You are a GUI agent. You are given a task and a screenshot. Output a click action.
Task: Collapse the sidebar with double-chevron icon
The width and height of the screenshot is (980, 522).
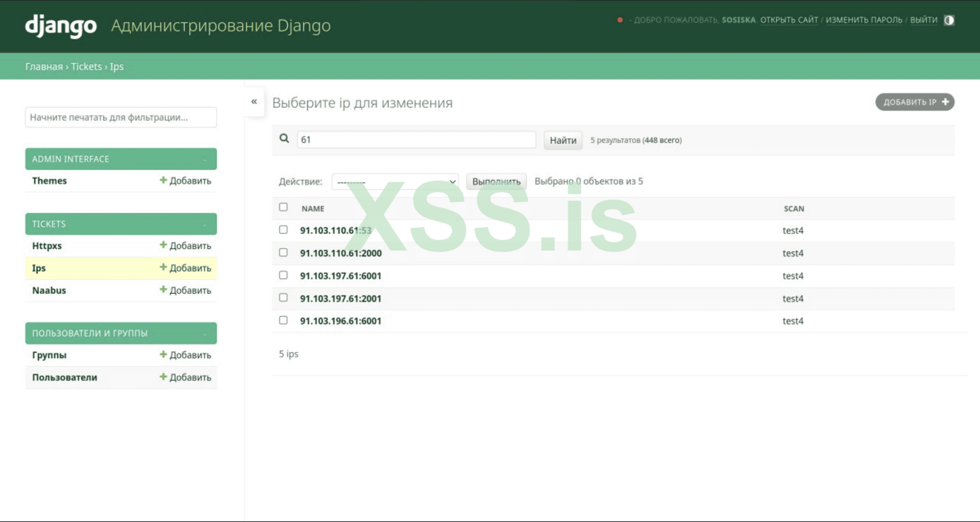[x=254, y=102]
